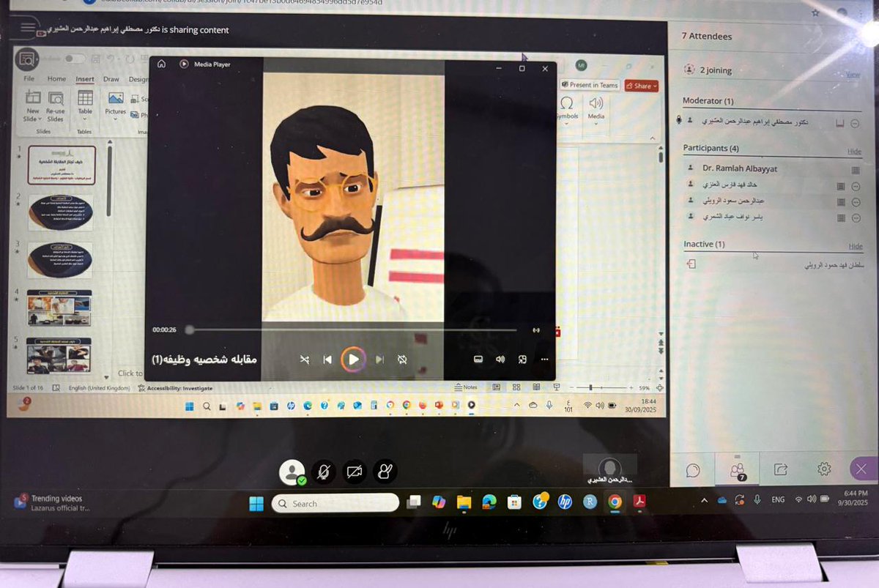Open the PowerPoint Draw tab
This screenshot has width=879, height=588.
point(111,79)
